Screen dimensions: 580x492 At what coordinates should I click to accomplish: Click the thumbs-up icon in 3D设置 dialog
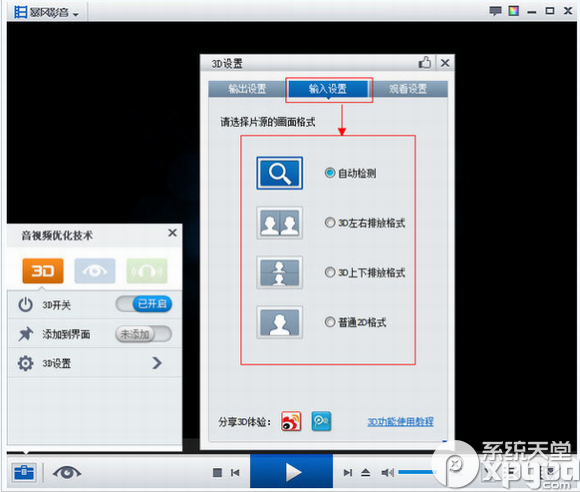[425, 63]
